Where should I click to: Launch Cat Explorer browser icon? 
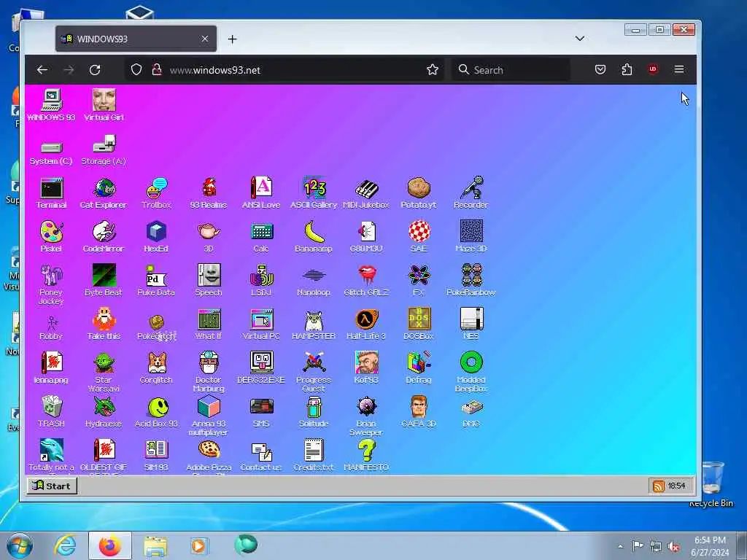pos(104,192)
